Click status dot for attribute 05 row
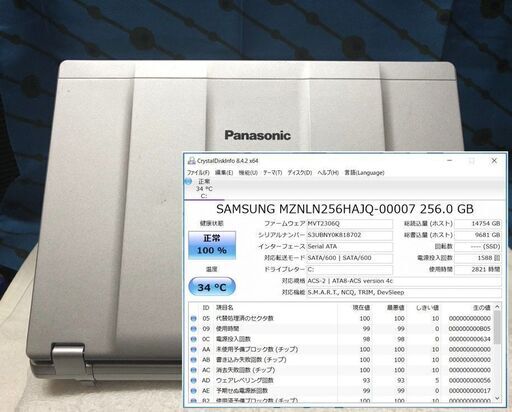The height and width of the screenshot is (412, 512). tap(193, 318)
